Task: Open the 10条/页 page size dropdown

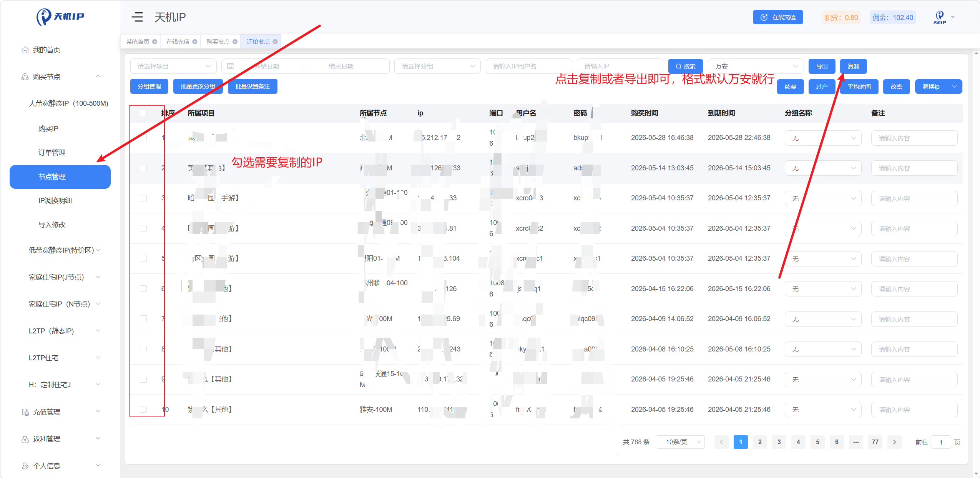Action: click(x=681, y=442)
